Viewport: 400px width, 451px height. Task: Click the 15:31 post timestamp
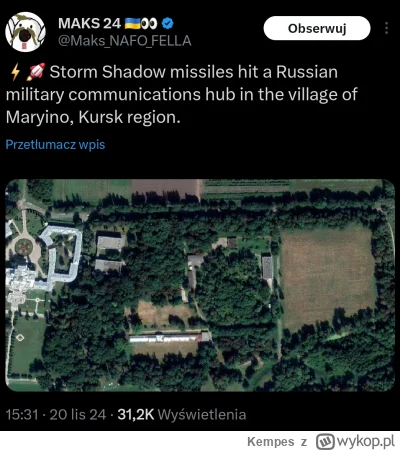point(22,415)
